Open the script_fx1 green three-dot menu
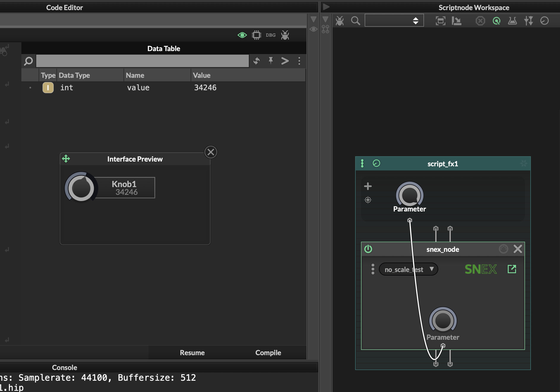 pyautogui.click(x=362, y=163)
